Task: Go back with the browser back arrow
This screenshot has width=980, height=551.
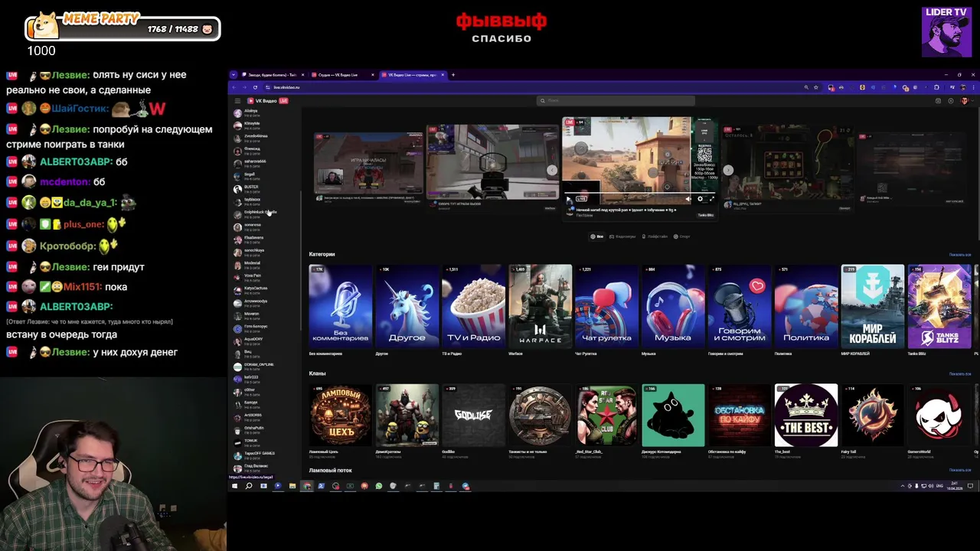Action: [234, 87]
